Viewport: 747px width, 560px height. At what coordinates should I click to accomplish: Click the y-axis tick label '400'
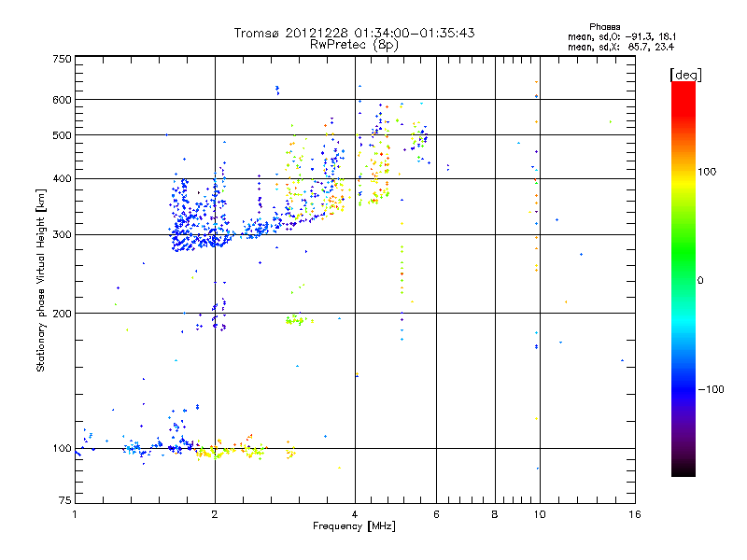tap(62, 178)
